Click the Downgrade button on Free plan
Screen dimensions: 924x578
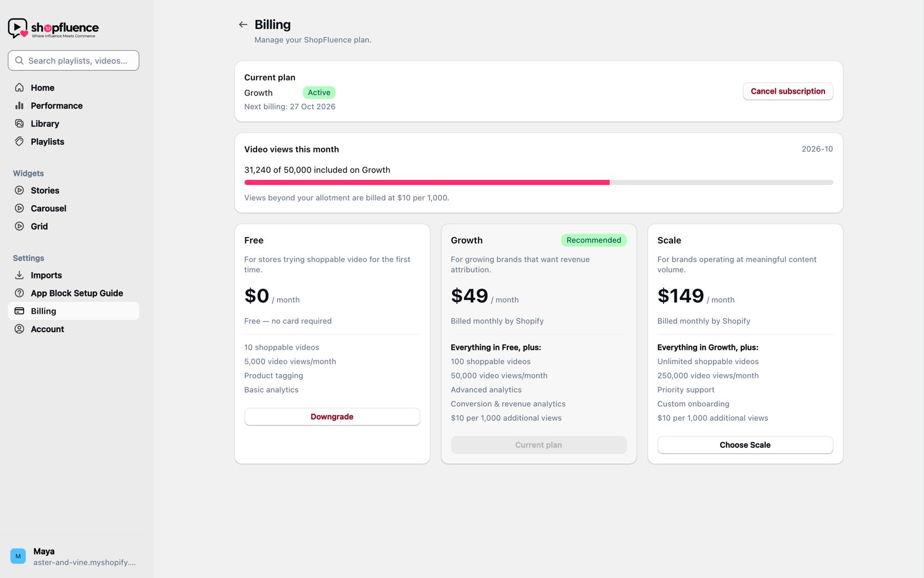coord(332,417)
